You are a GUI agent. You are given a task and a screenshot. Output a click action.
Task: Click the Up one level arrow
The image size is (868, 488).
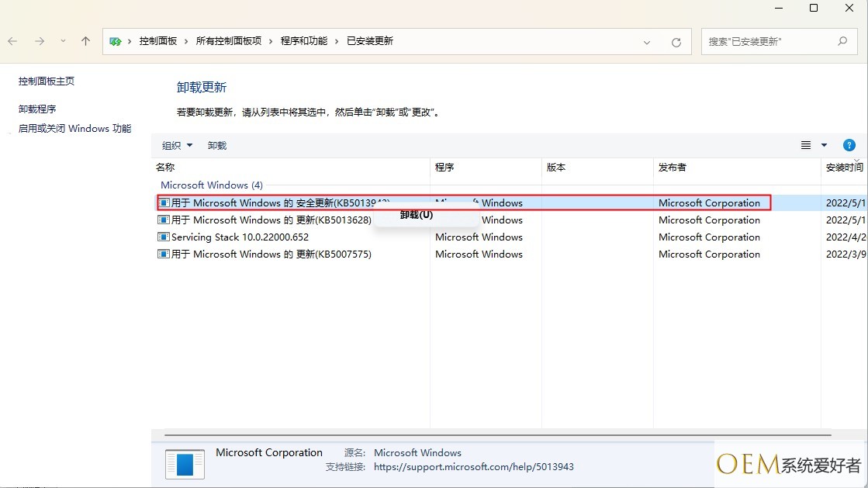[x=85, y=41]
